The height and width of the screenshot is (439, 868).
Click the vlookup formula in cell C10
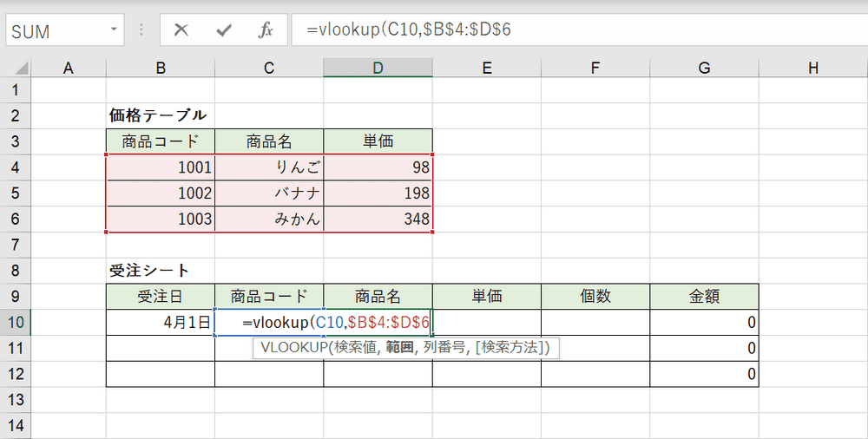click(x=336, y=322)
